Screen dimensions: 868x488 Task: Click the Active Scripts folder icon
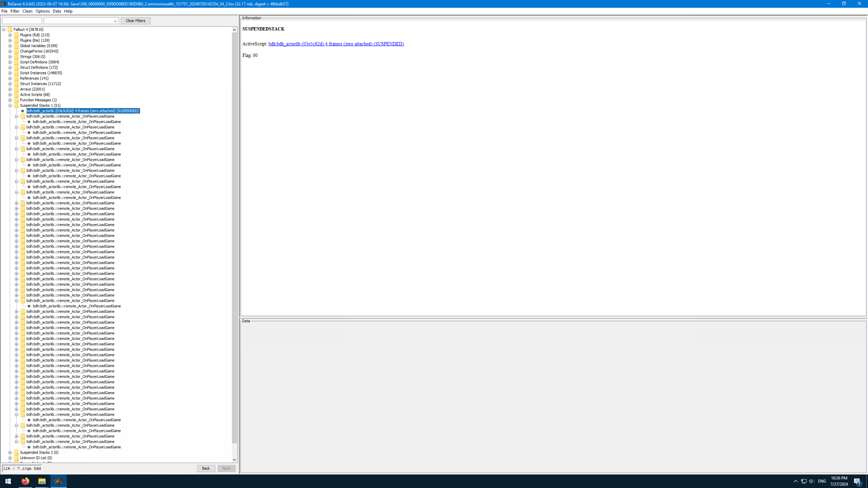pyautogui.click(x=16, y=94)
